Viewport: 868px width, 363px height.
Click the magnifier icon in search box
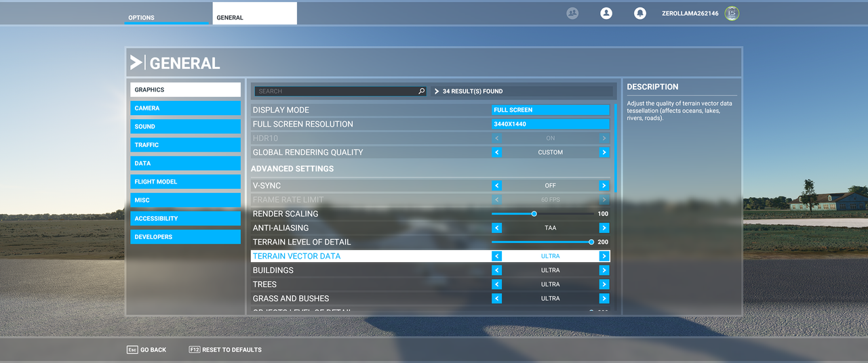pyautogui.click(x=421, y=91)
